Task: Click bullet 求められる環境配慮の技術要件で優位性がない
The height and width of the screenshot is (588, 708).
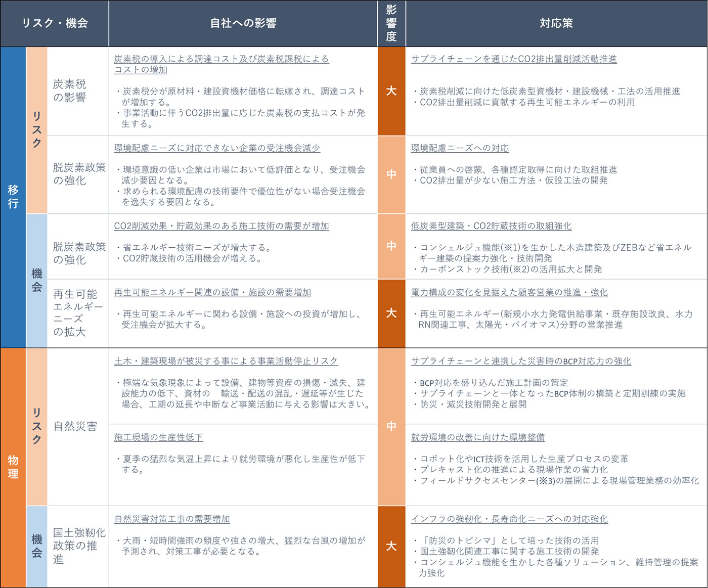Action: coord(240,197)
